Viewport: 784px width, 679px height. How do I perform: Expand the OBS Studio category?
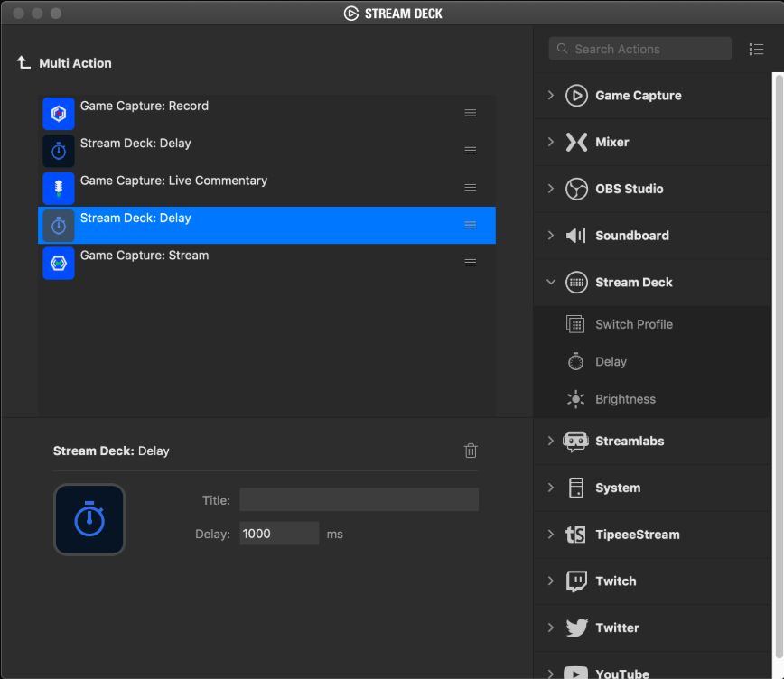(x=550, y=189)
